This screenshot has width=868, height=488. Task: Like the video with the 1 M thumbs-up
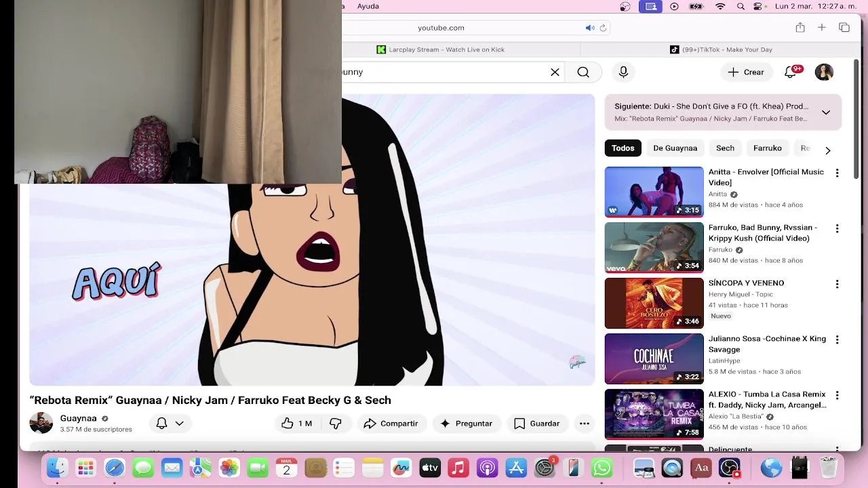click(296, 423)
